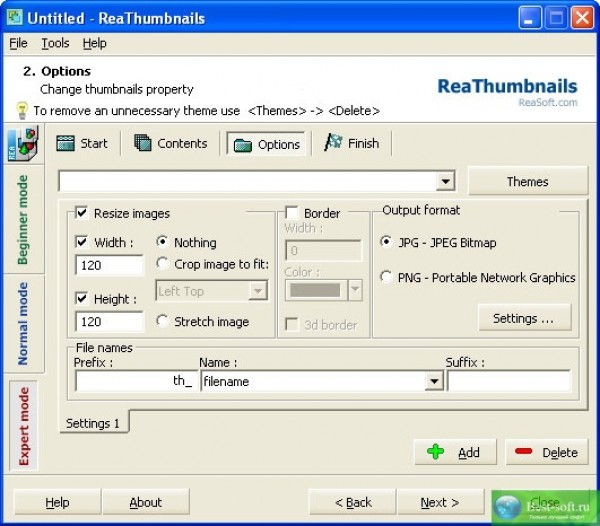Click the Height value field showing 120

(109, 321)
